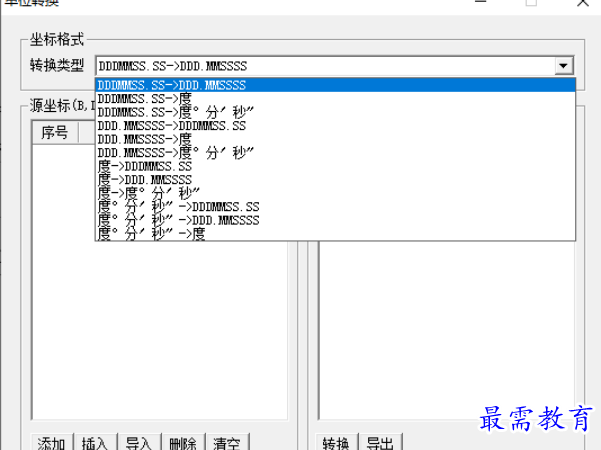
Task: Open the 转换类型 dropdown arrow
Action: 563,66
